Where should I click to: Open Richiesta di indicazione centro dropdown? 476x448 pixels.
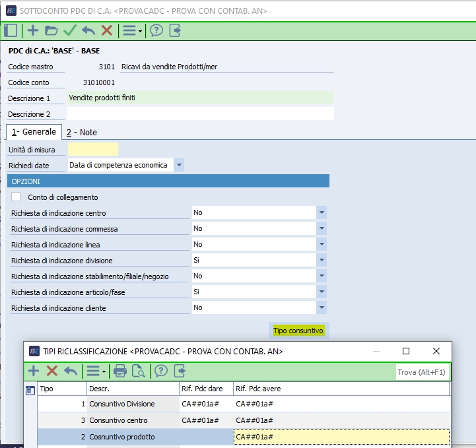point(322,212)
